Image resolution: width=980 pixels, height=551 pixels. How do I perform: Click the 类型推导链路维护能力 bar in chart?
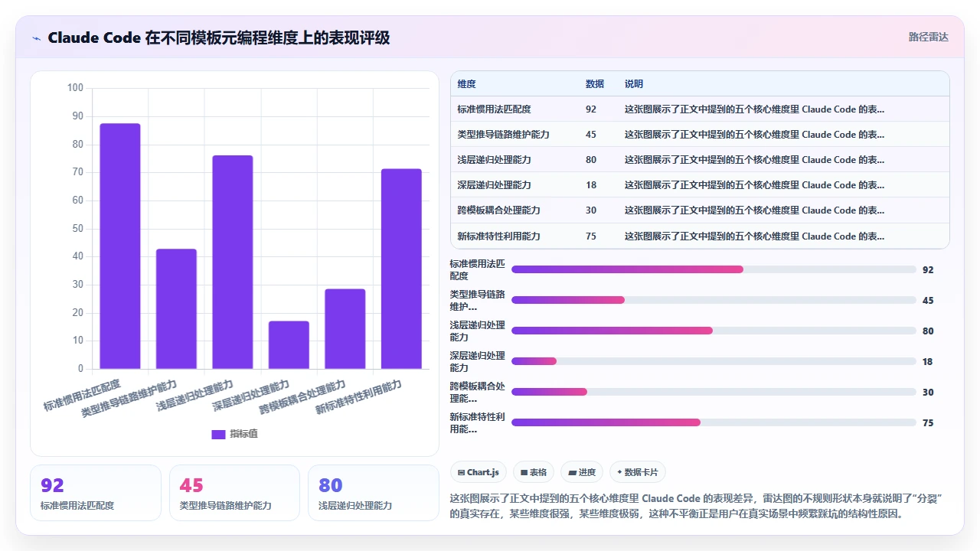(176, 308)
